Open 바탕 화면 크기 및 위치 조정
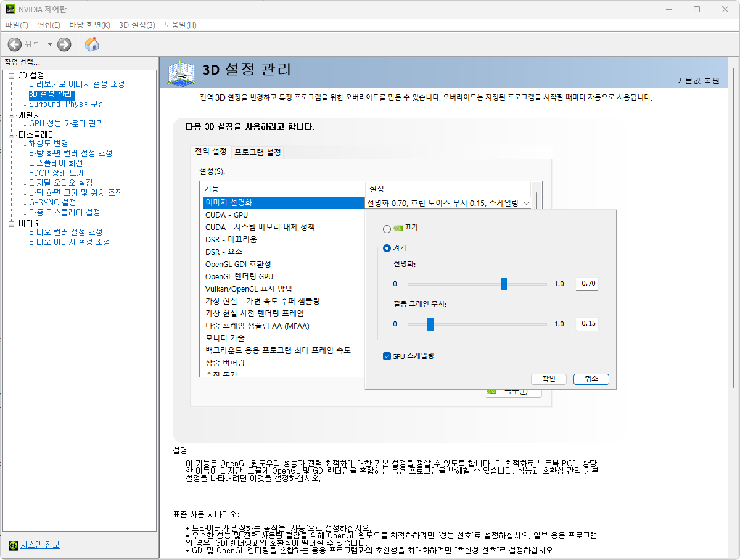This screenshot has height=560, width=740. (x=76, y=193)
